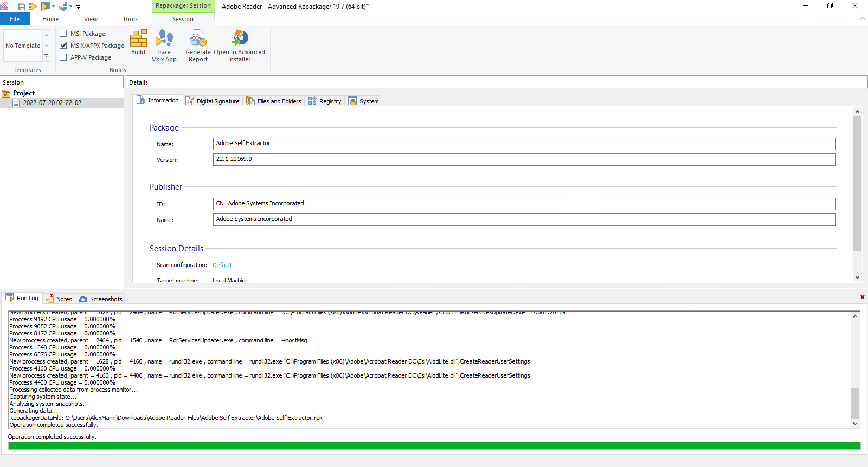Click the Advanced Repackager app icon in title bar
868x467 pixels.
click(x=4, y=7)
